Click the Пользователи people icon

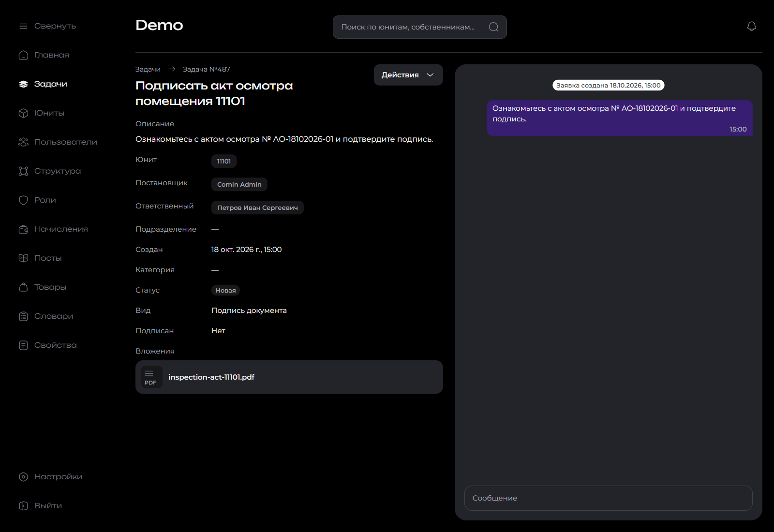click(23, 142)
